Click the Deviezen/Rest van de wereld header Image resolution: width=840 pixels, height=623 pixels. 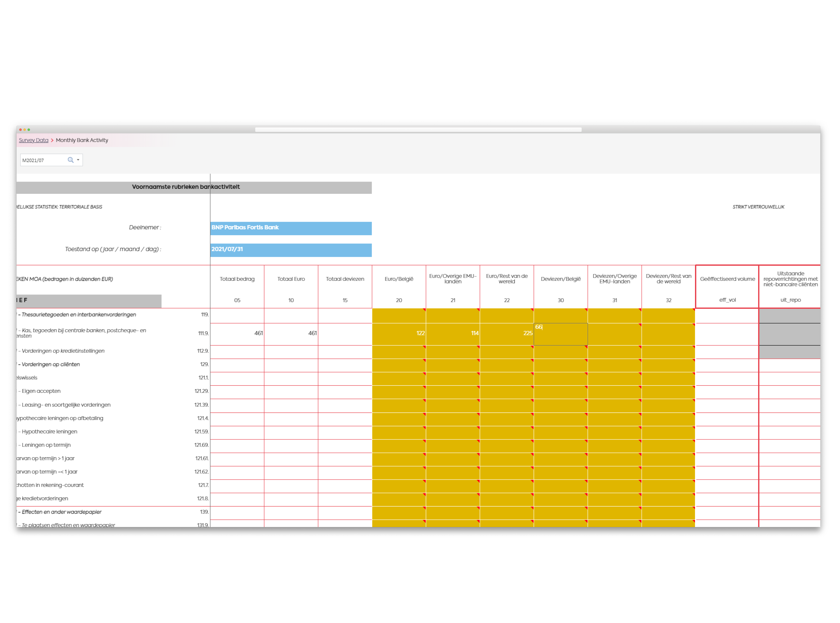click(669, 279)
